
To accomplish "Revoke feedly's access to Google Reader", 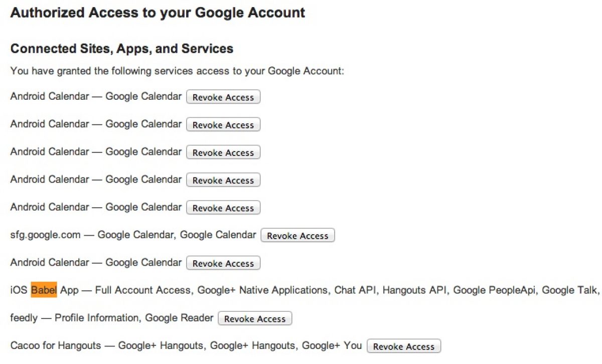I will pyautogui.click(x=255, y=319).
